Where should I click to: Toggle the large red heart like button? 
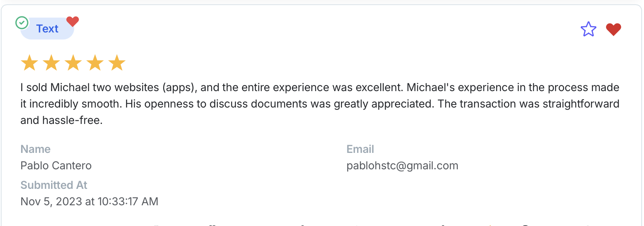[613, 29]
